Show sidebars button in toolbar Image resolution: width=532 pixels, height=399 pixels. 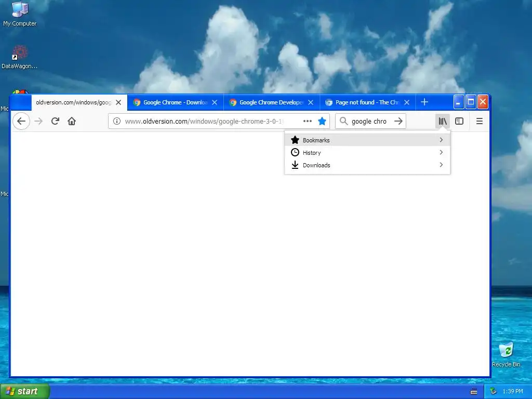459,121
